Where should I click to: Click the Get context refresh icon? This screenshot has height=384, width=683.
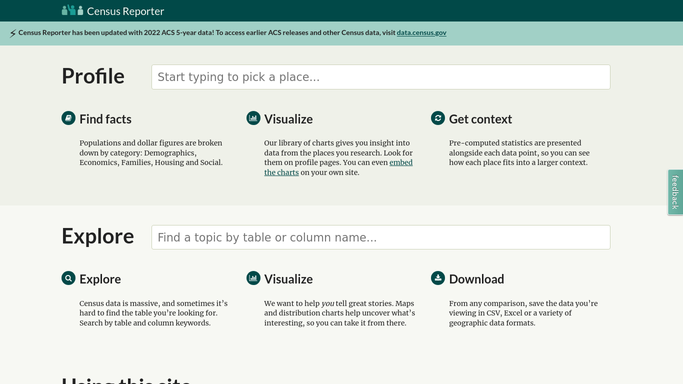tap(438, 118)
